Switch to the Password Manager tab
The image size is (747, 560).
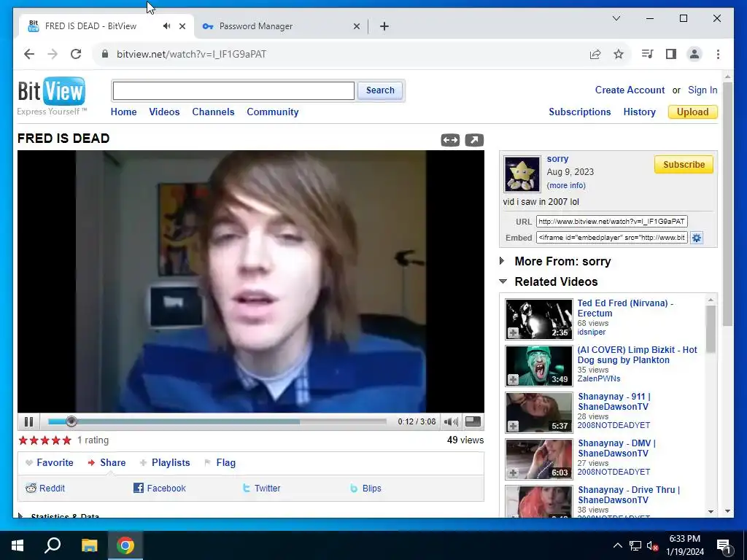coord(281,26)
